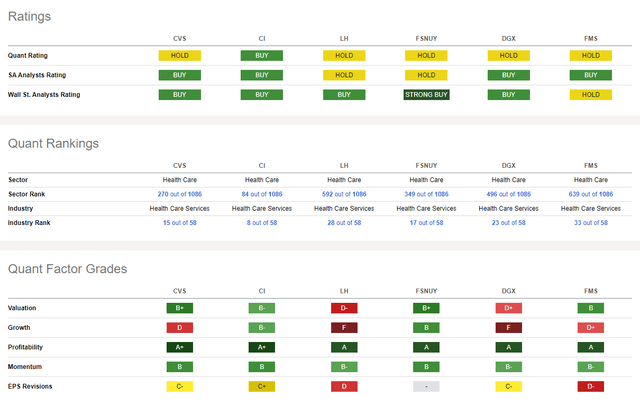Open FSNUY industry rank 17 out of 58

(426, 223)
